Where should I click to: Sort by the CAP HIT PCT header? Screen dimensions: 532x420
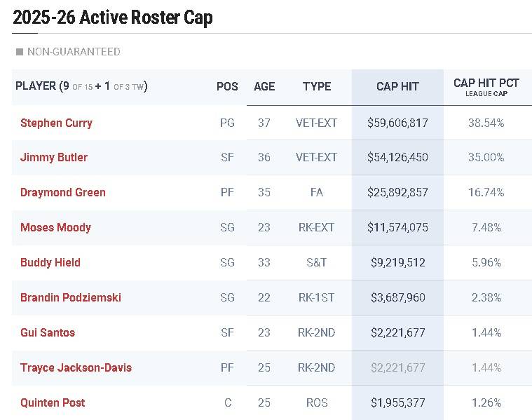click(486, 86)
